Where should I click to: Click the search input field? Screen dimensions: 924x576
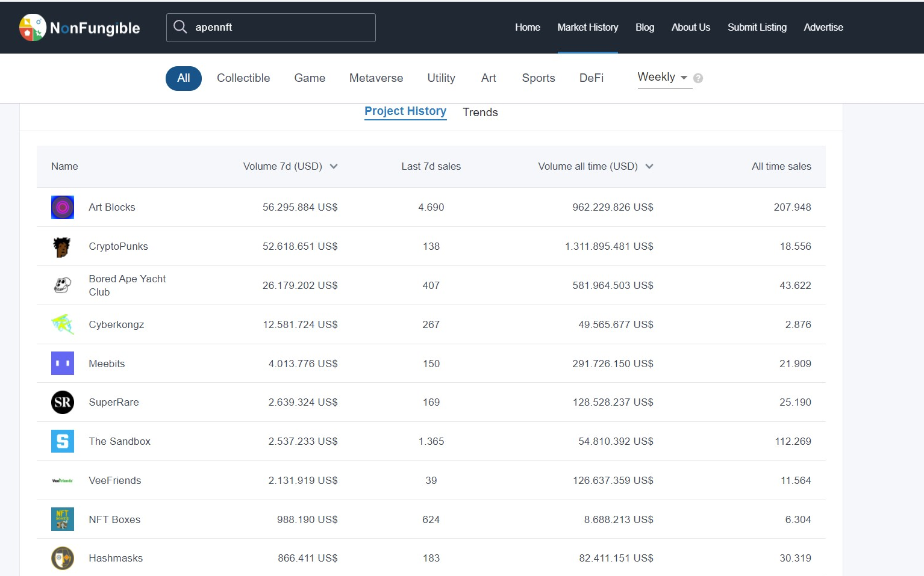(x=280, y=28)
